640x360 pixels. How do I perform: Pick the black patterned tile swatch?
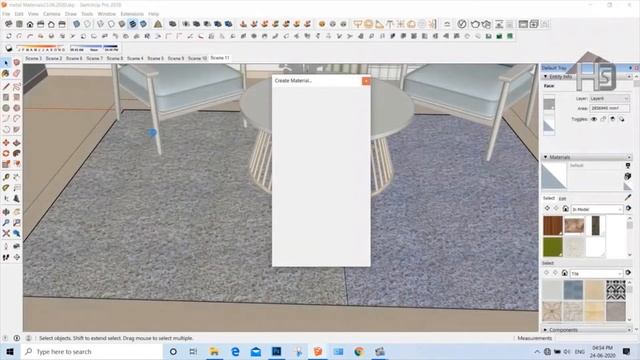click(616, 290)
